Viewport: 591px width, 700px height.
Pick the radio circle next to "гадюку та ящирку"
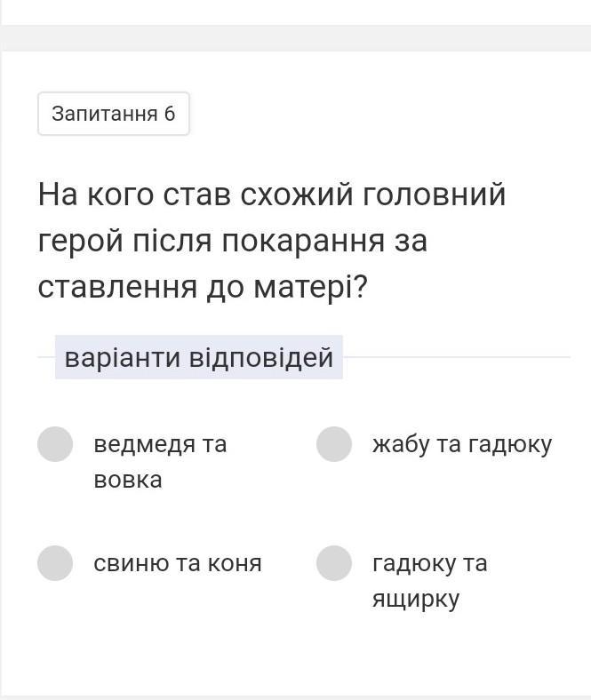point(334,563)
